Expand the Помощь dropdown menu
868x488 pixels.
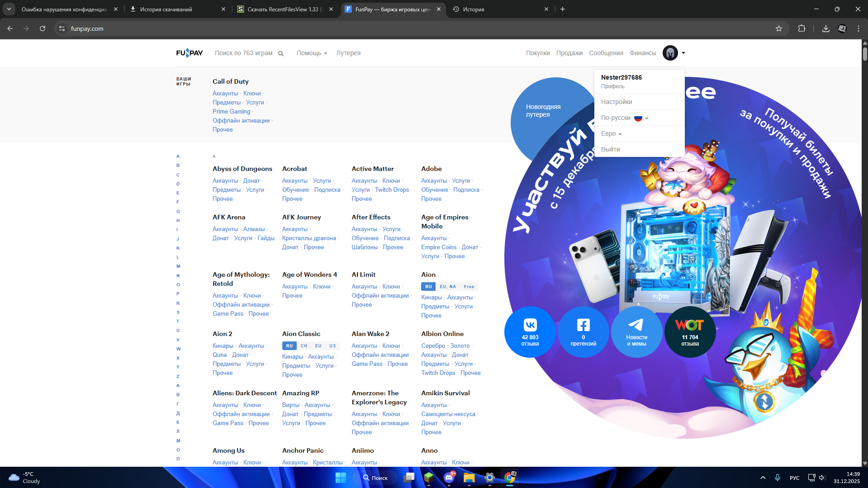(x=312, y=53)
